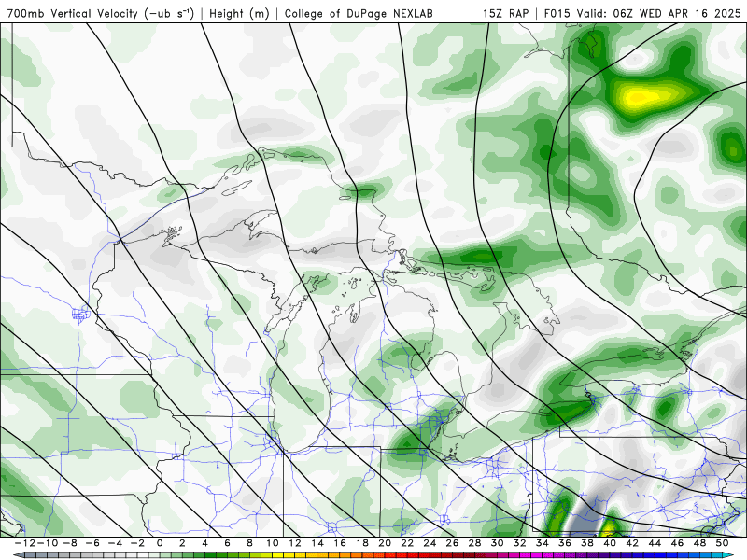The width and height of the screenshot is (747, 560).
Task: Click the '38' color scale label
Action: pos(587,543)
